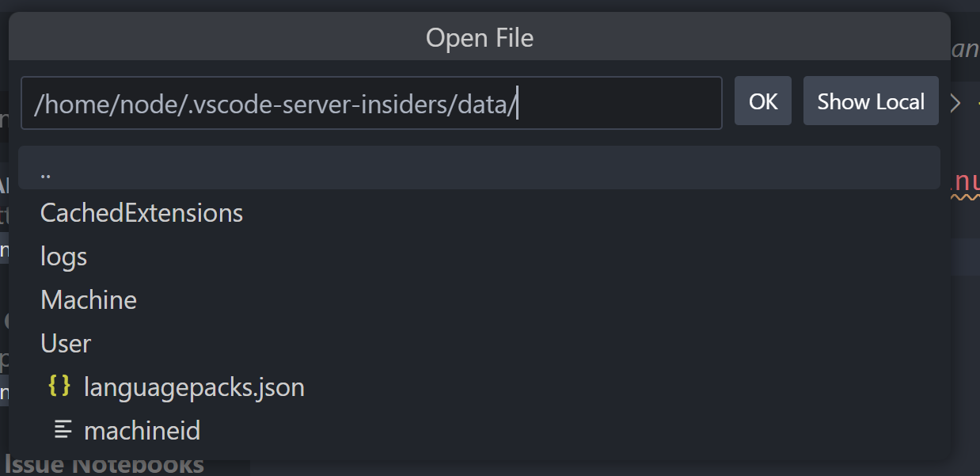Open the User folder
The height and width of the screenshot is (476, 980).
click(65, 343)
